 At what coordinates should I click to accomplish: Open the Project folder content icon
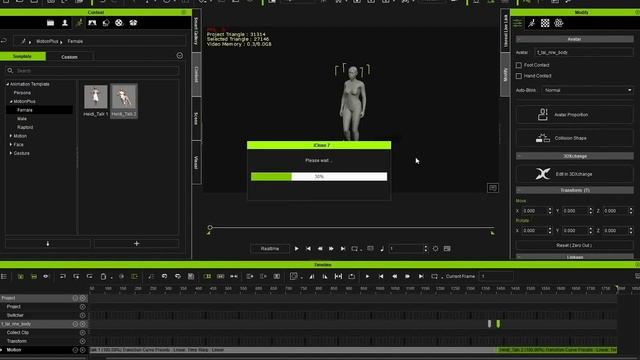coord(50,23)
